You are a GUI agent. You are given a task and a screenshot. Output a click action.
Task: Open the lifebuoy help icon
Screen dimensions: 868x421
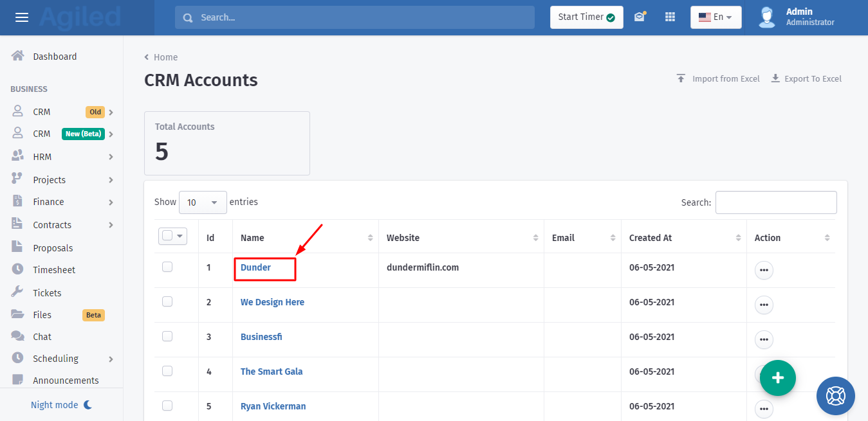(835, 395)
